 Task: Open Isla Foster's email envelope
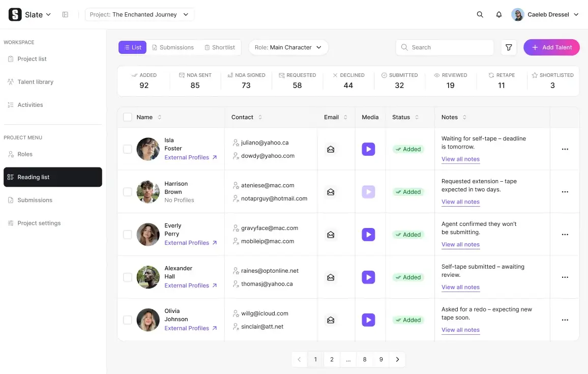point(331,149)
